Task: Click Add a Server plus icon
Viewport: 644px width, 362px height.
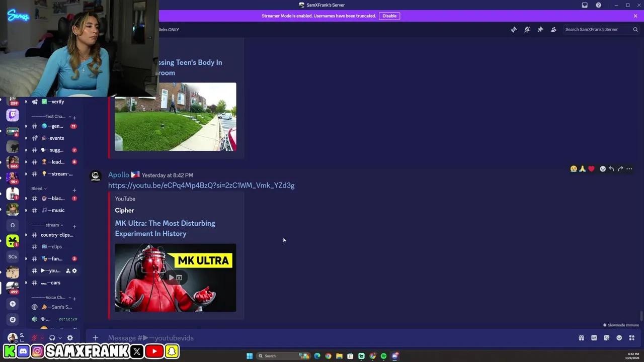Action: (x=13, y=304)
